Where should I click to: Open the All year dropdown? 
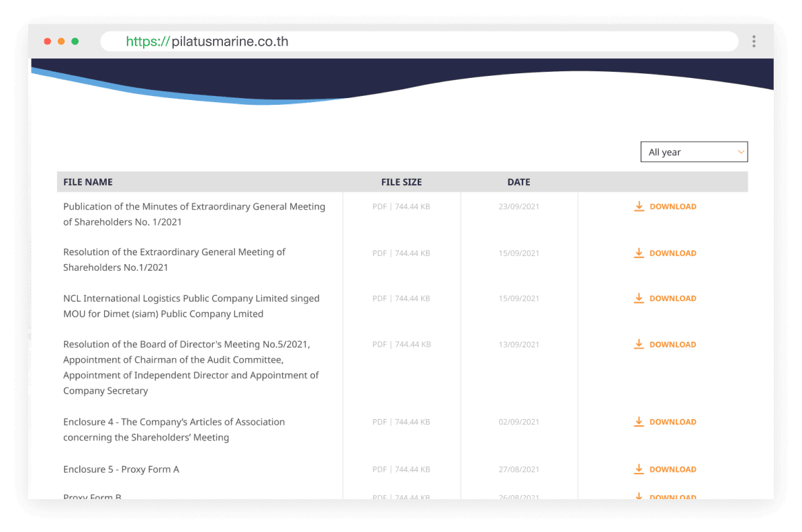693,152
